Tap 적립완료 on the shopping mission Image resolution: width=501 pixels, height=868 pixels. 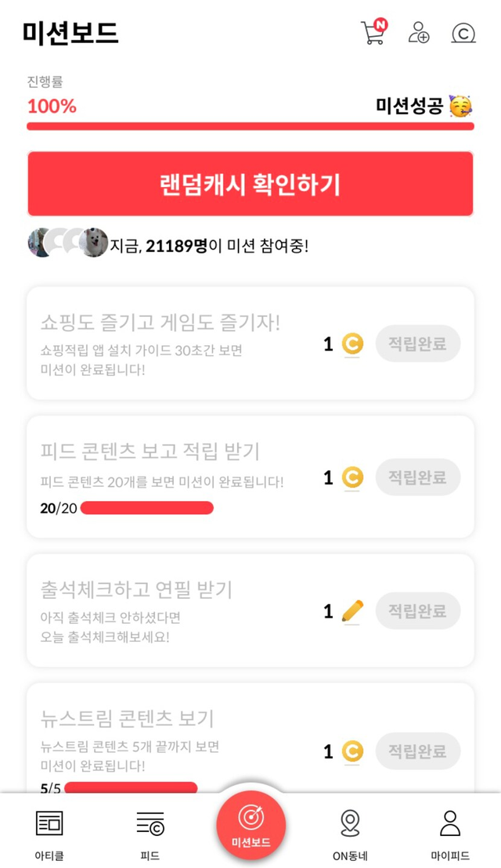(418, 344)
